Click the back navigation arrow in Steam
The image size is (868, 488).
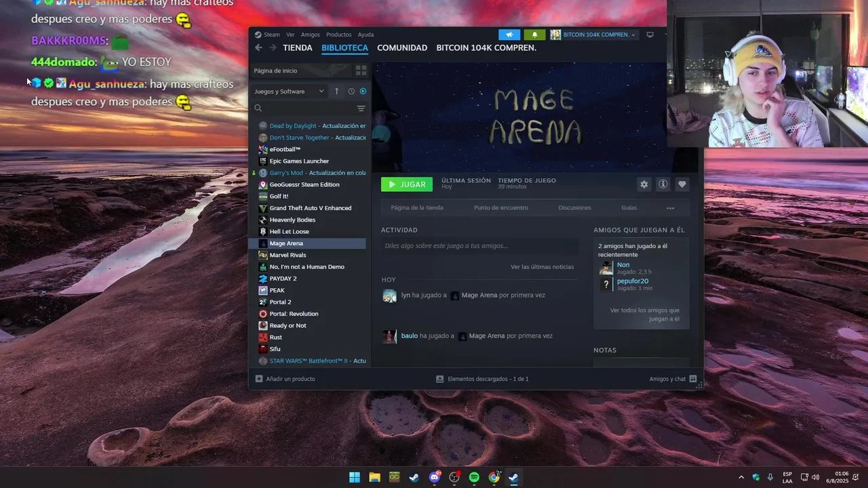pos(258,47)
